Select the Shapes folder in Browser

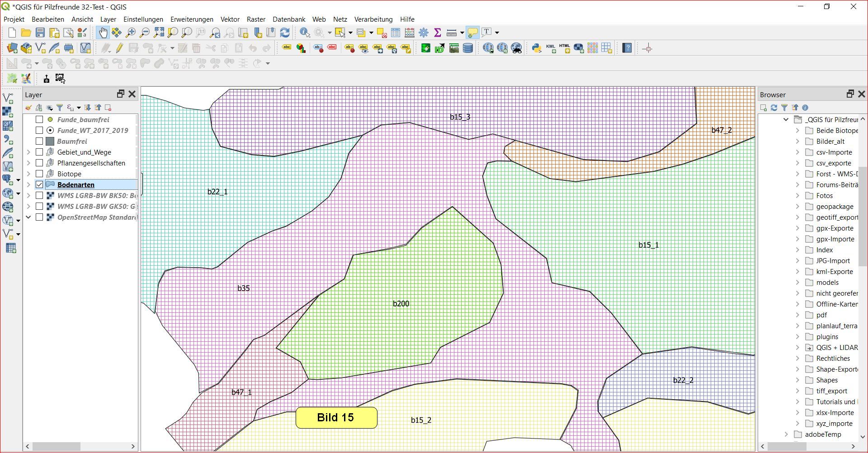click(826, 380)
